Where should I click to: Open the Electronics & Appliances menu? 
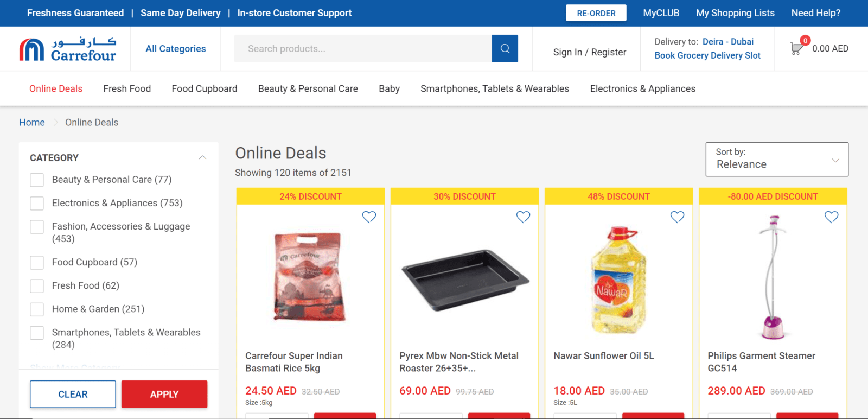pos(642,88)
